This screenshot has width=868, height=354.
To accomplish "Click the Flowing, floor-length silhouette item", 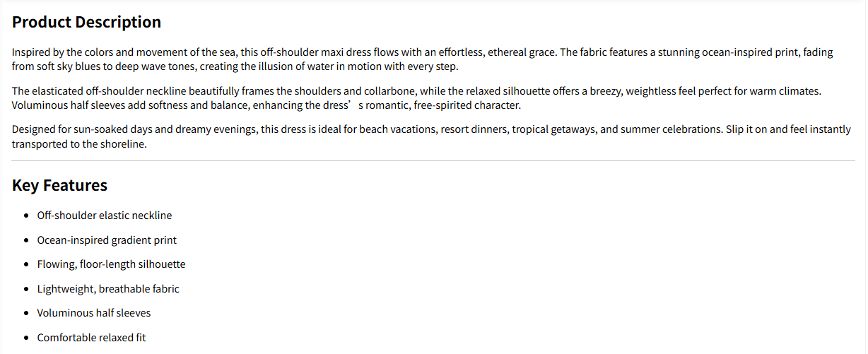I will pos(111,264).
